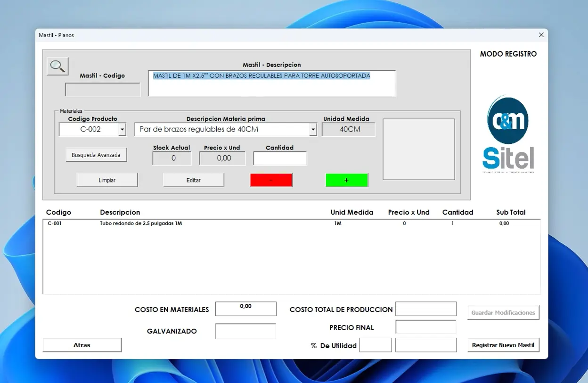Image resolution: width=588 pixels, height=383 pixels.
Task: Click the Codigo column header
Action: (x=58, y=212)
